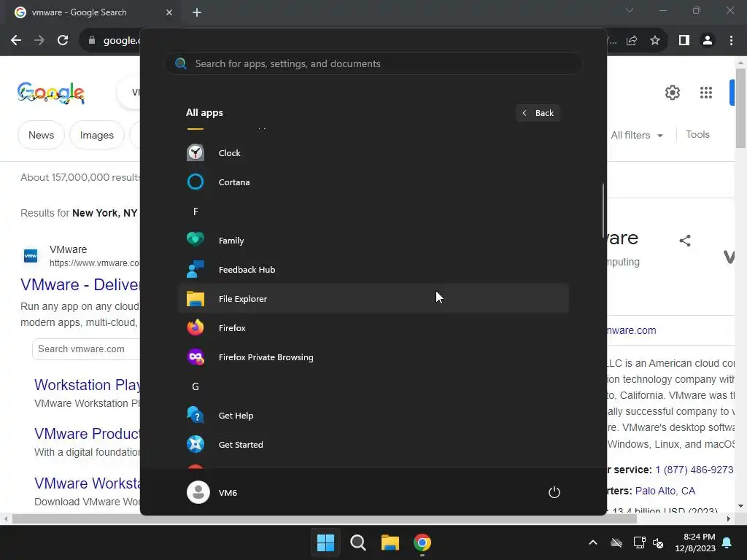Image resolution: width=747 pixels, height=560 pixels.
Task: Select the News filter chip
Action: 41,135
